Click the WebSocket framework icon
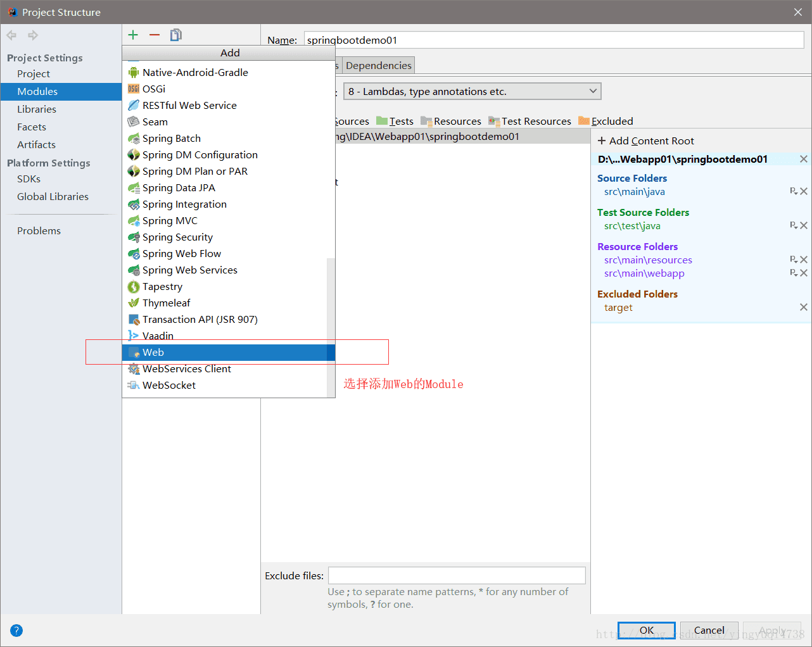This screenshot has height=647, width=812. coord(134,386)
